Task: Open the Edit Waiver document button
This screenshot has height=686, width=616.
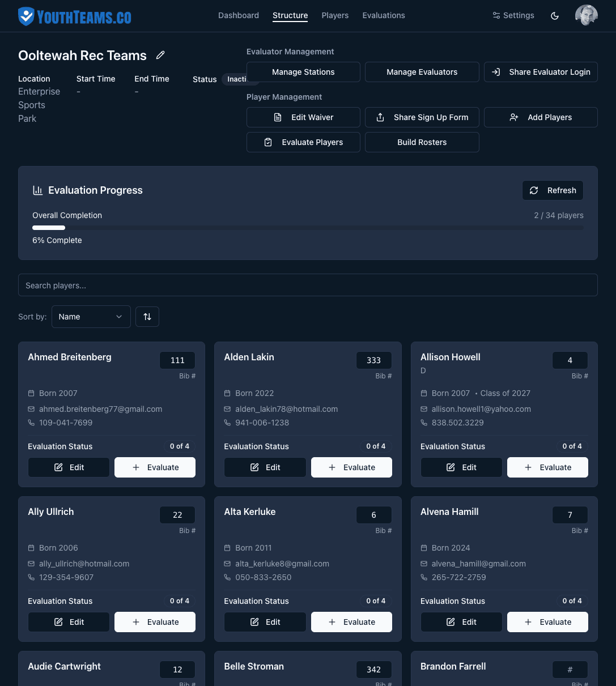Action: 303,117
